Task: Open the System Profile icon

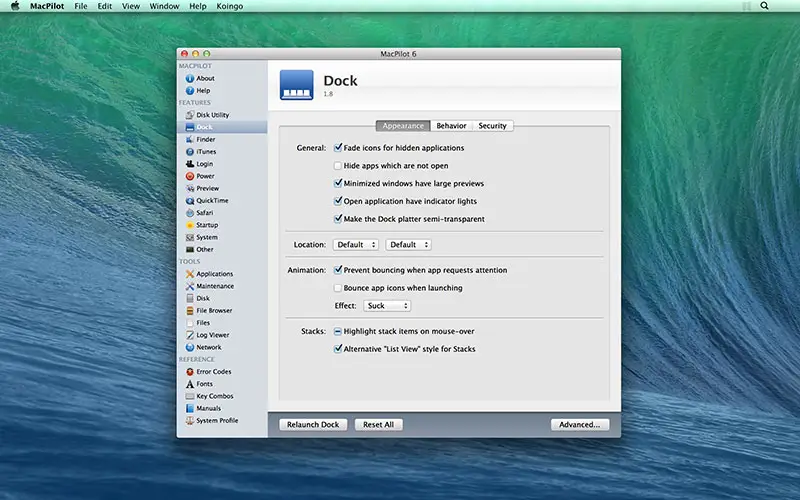Action: (x=190, y=421)
